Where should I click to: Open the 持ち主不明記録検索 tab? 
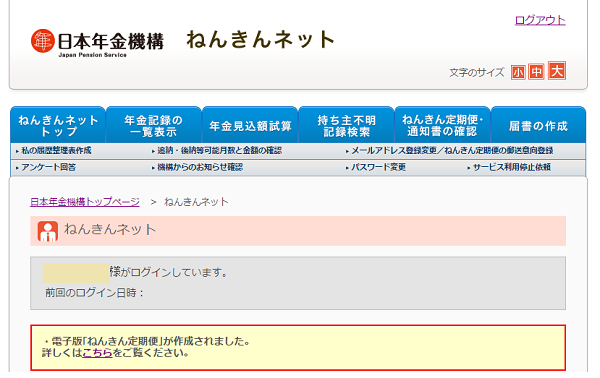pos(346,125)
